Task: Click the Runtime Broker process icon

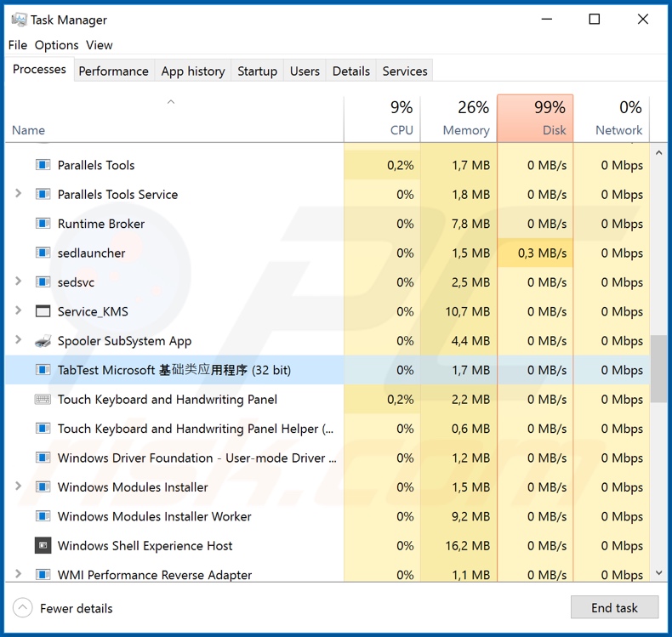Action: tap(43, 224)
